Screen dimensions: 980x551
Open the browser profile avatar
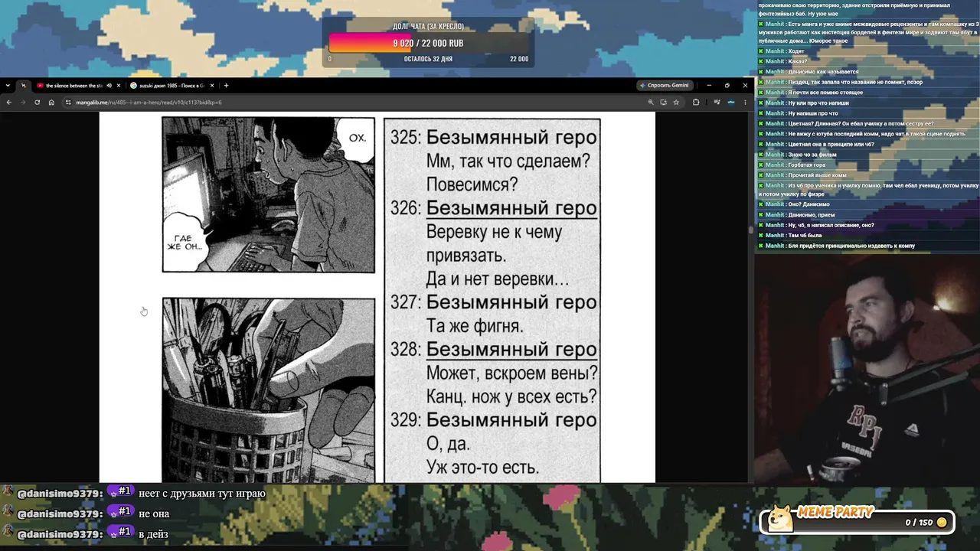[x=731, y=102]
